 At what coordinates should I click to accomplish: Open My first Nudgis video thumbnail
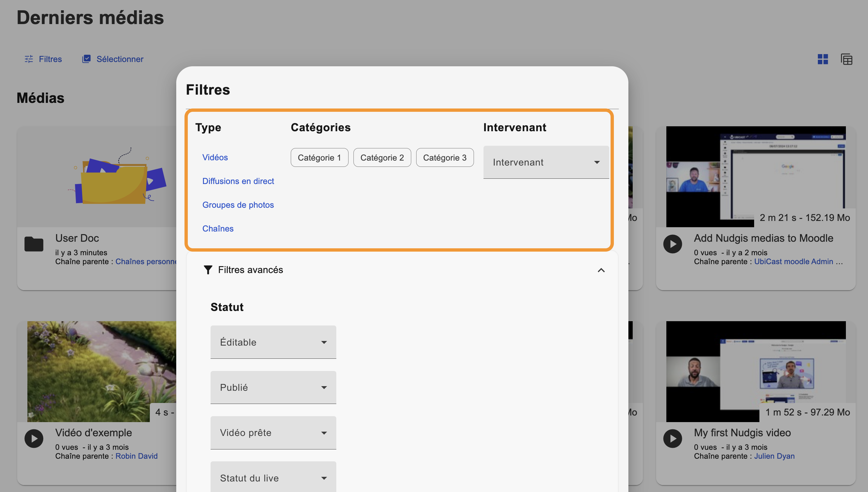pos(756,371)
